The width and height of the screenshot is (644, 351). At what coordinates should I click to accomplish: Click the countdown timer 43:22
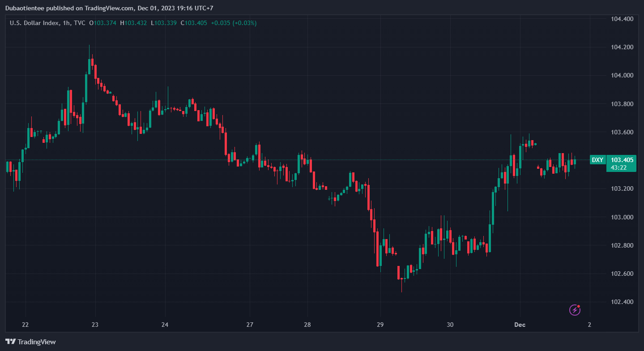(x=618, y=168)
